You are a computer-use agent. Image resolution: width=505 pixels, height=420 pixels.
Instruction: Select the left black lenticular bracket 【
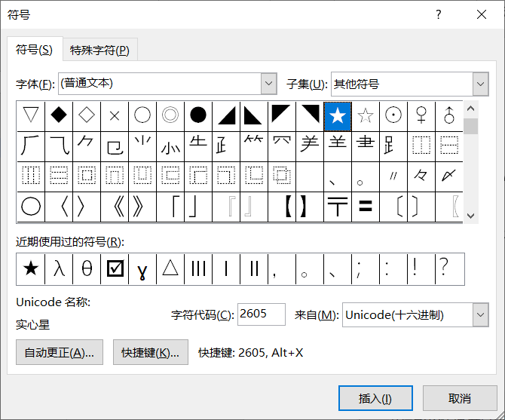282,207
